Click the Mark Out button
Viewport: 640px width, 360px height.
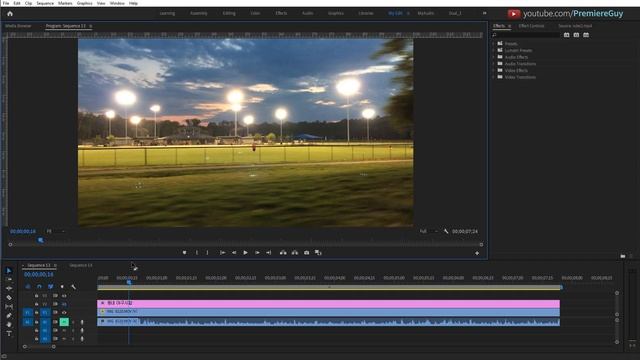pos(207,253)
